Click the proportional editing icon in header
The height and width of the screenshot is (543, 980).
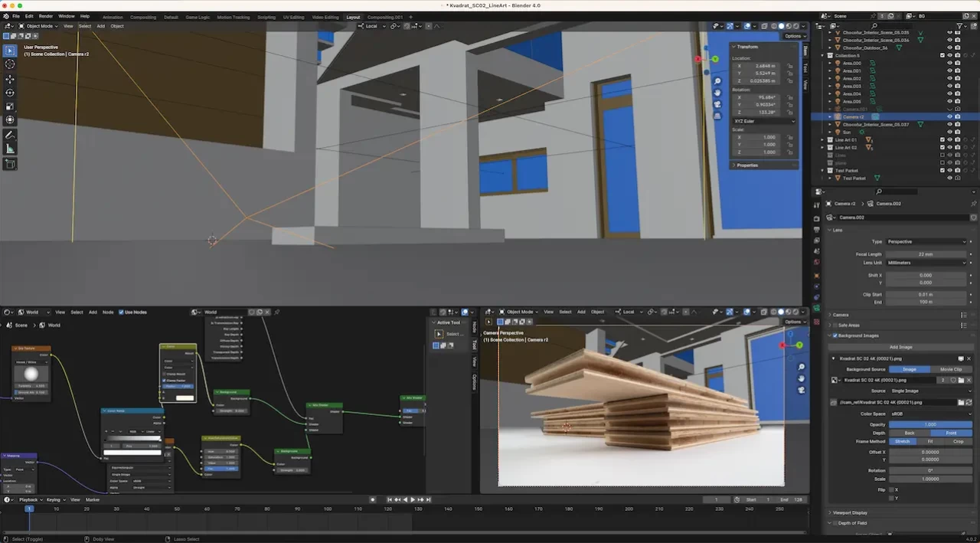click(x=429, y=27)
